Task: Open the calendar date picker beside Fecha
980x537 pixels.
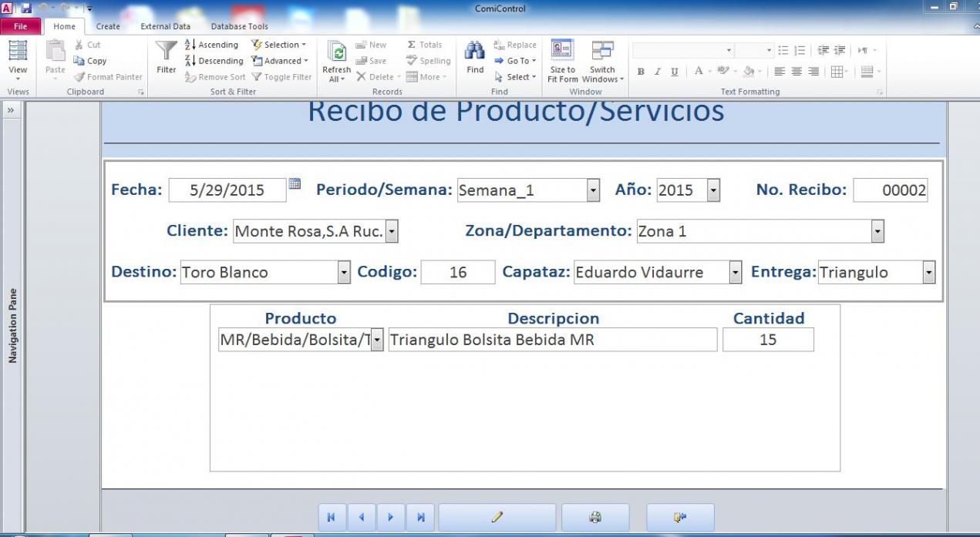Action: (x=295, y=184)
